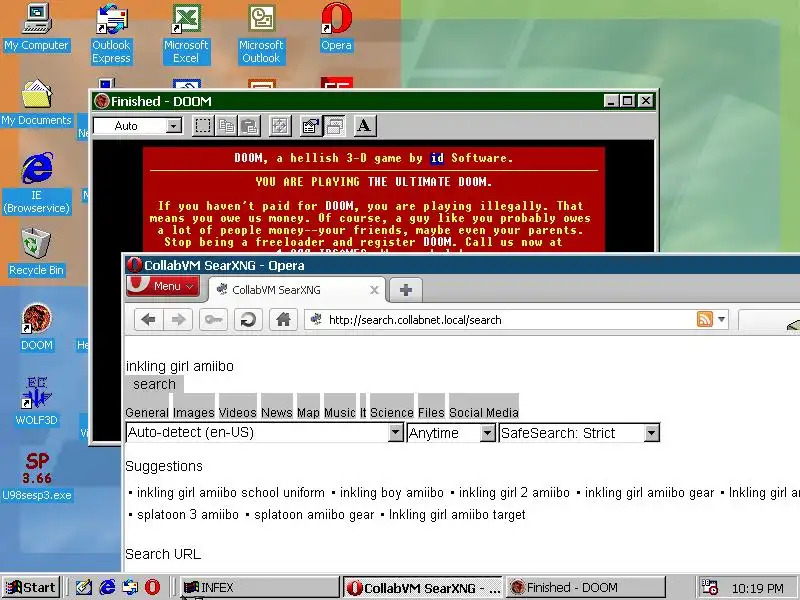Click Outlook Express quick launch icon
Image resolution: width=800 pixels, height=600 pixels.
coord(130,587)
